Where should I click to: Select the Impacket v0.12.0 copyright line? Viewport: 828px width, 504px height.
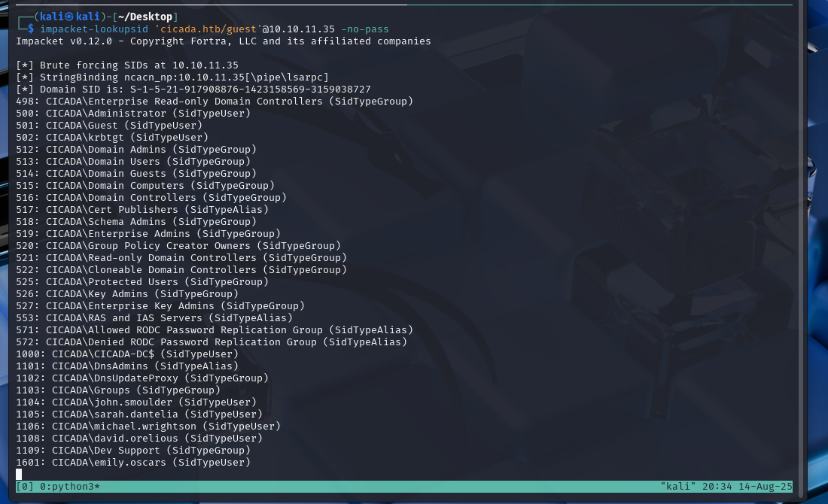(224, 41)
